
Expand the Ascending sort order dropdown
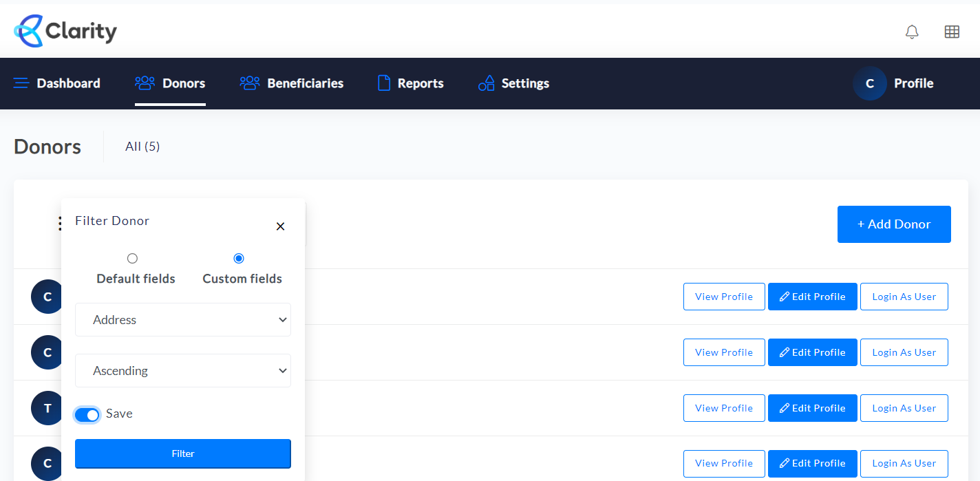183,371
